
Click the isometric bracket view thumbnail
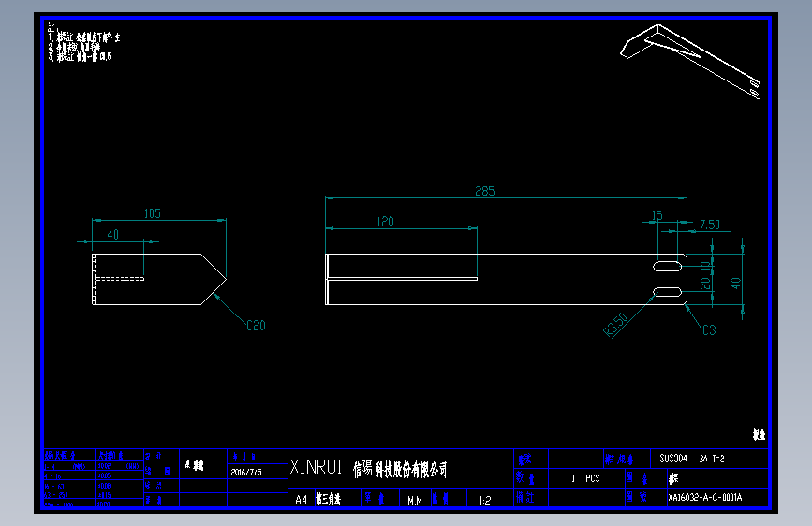click(691, 62)
